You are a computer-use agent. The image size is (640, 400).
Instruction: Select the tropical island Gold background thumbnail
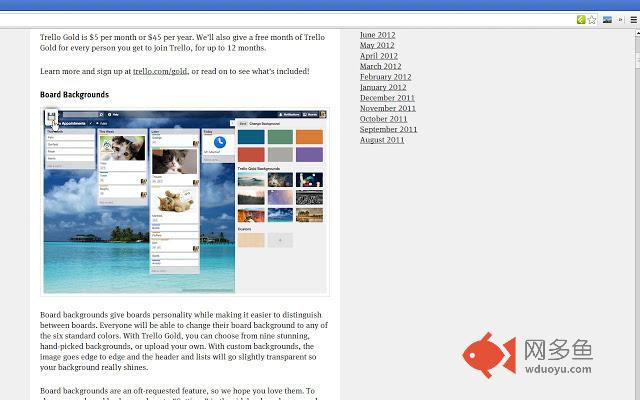coord(280,215)
